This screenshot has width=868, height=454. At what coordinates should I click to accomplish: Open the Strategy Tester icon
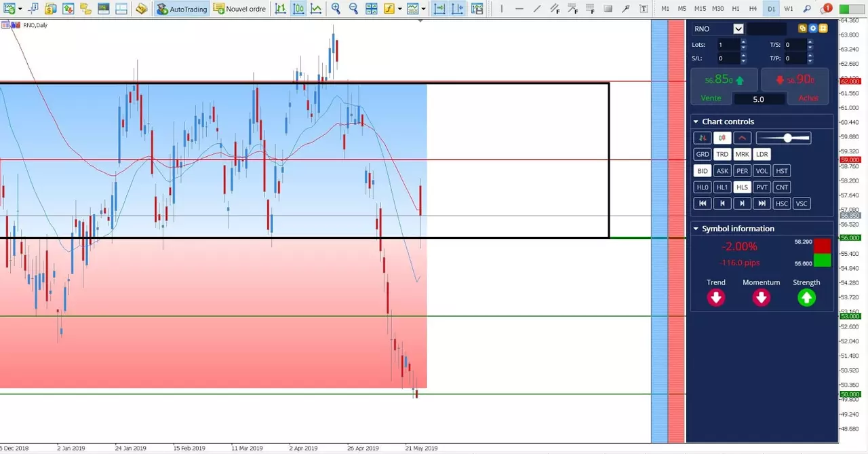121,9
